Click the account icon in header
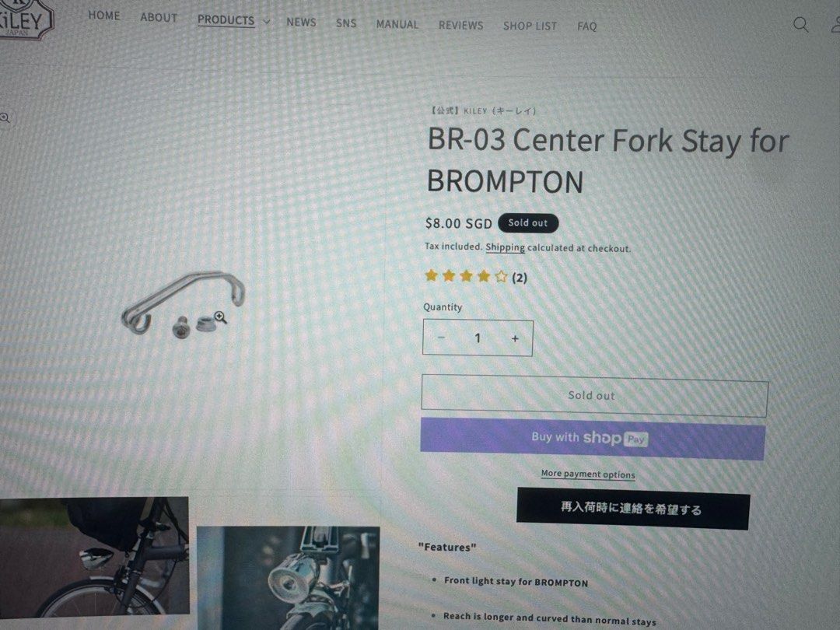 click(835, 25)
